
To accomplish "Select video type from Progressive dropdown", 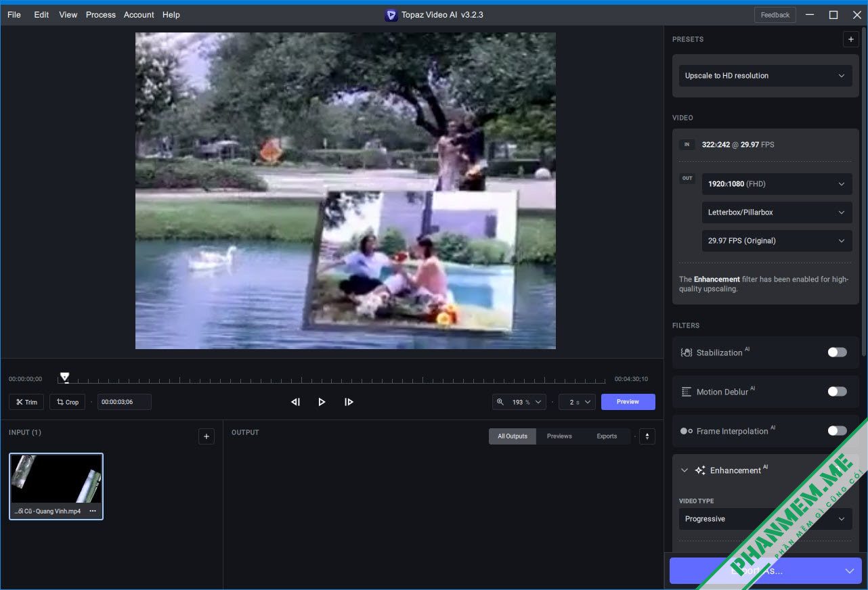I will [x=765, y=519].
